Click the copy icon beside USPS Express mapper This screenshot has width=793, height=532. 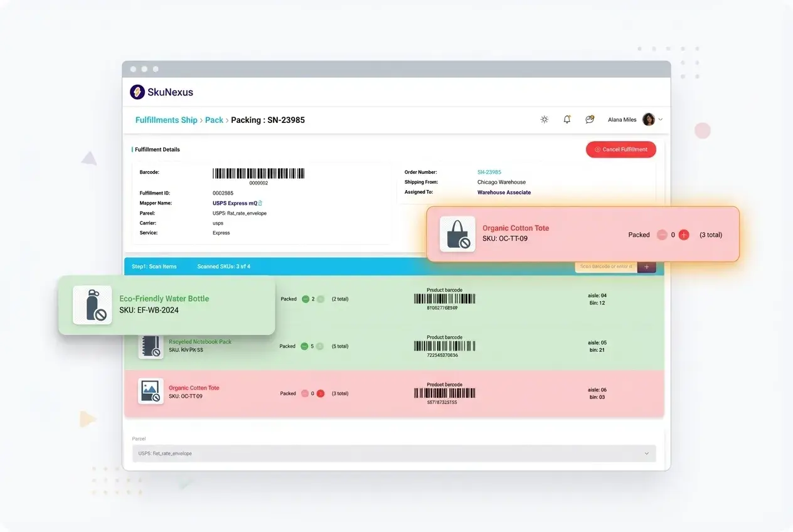[x=260, y=203]
